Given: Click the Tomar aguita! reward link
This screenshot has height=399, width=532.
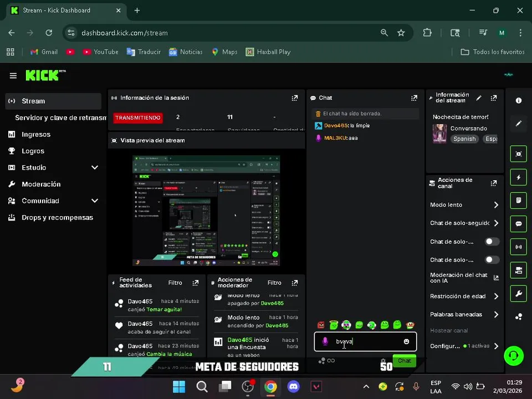Looking at the screenshot, I should click(164, 310).
